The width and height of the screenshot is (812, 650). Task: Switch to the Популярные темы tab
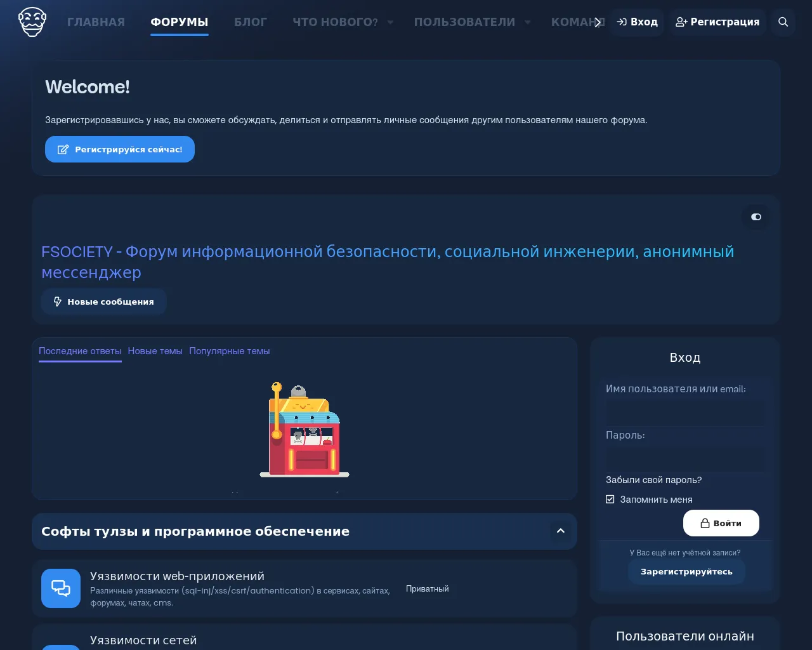(x=230, y=351)
